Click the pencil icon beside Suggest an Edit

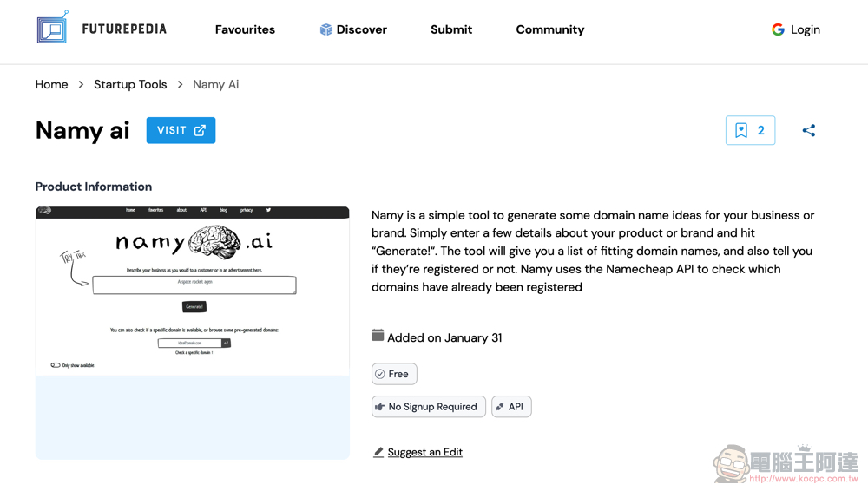[x=378, y=452]
